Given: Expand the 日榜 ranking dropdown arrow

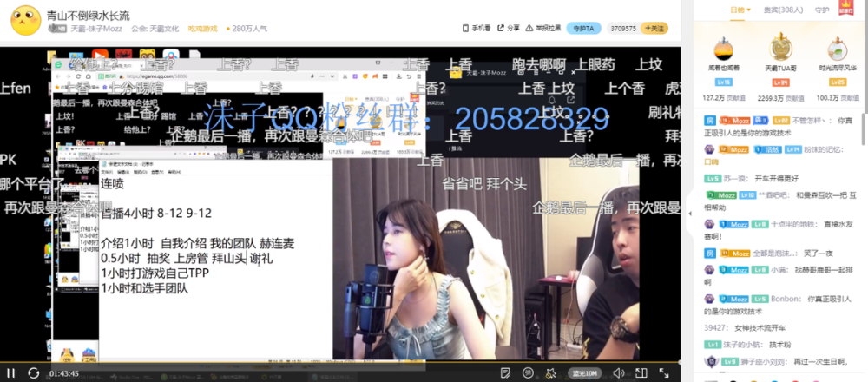Looking at the screenshot, I should (748, 10).
